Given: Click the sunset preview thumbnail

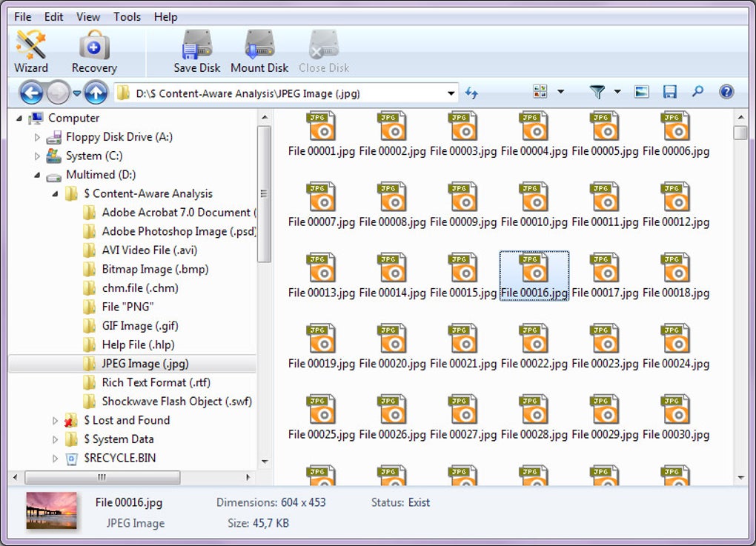Looking at the screenshot, I should click(x=52, y=510).
